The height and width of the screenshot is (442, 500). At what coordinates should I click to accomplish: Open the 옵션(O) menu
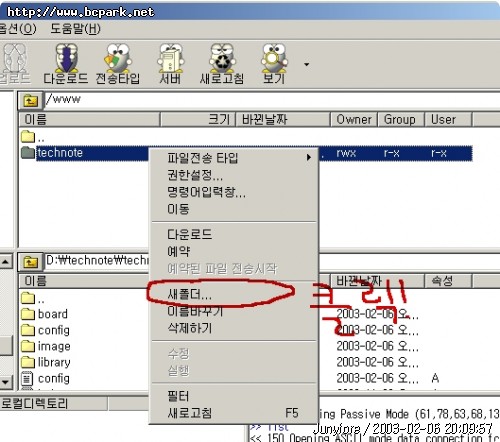point(18,29)
